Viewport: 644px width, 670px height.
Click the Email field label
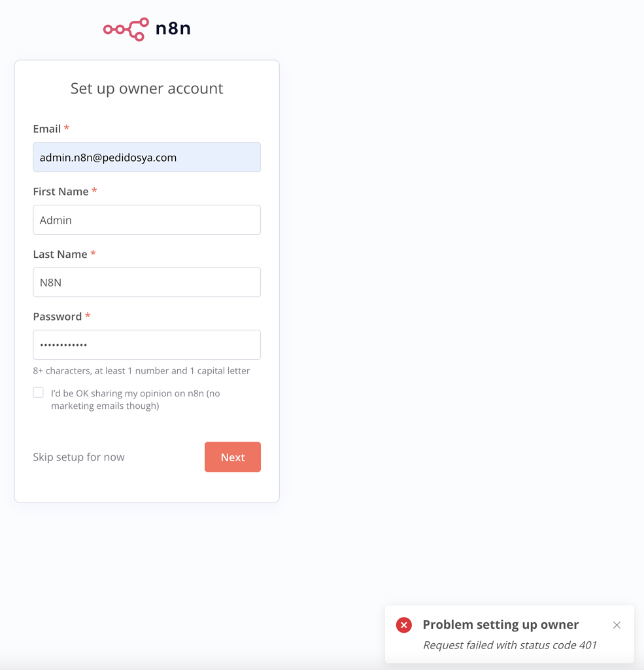[x=47, y=129]
